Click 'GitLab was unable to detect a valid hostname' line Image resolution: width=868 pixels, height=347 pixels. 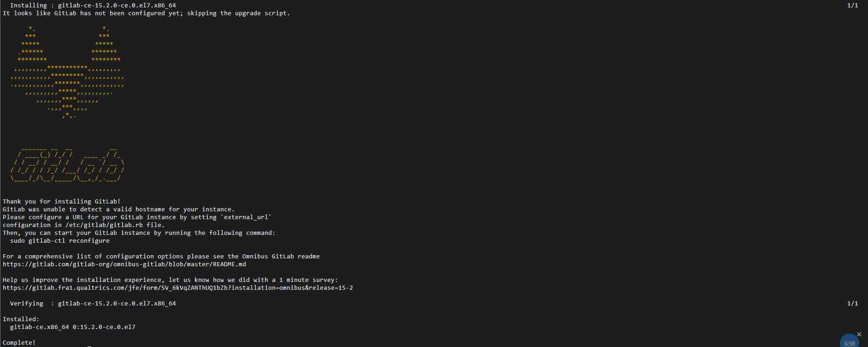pos(119,209)
